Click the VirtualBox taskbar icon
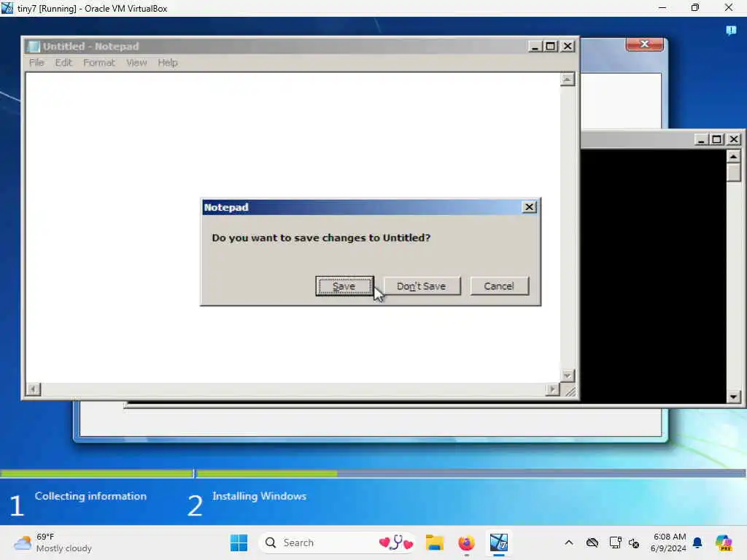 point(499,542)
